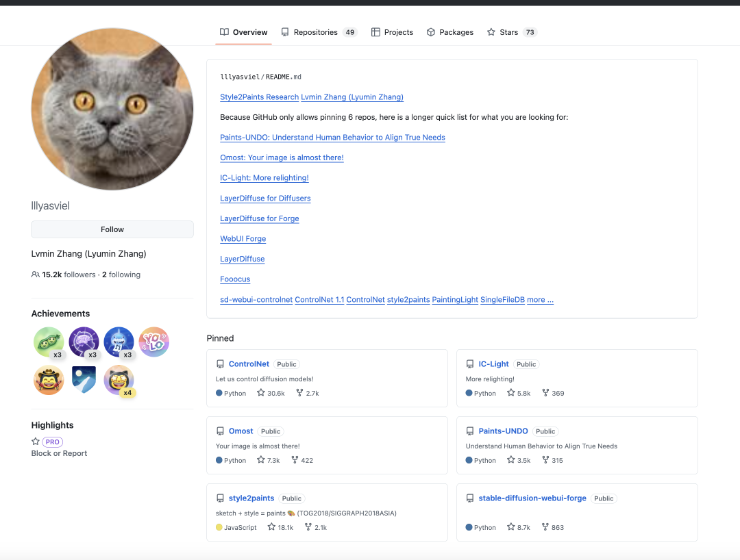Open PaintingLight link
The image size is (740, 560).
pyautogui.click(x=455, y=300)
